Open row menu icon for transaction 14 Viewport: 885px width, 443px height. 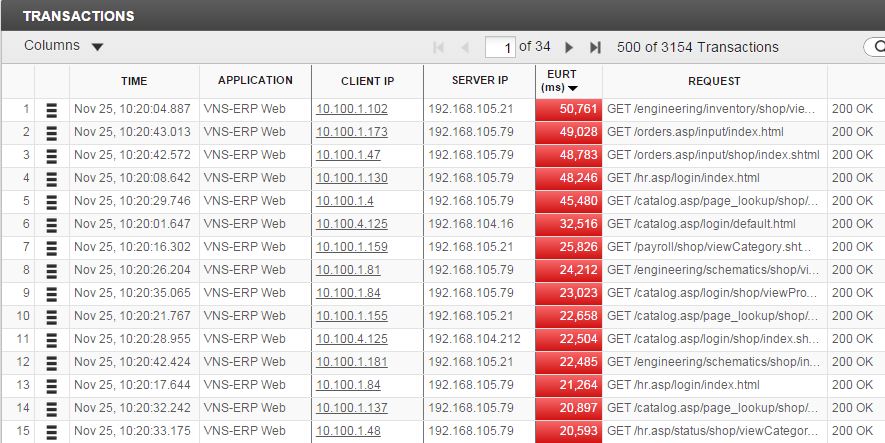(51, 409)
